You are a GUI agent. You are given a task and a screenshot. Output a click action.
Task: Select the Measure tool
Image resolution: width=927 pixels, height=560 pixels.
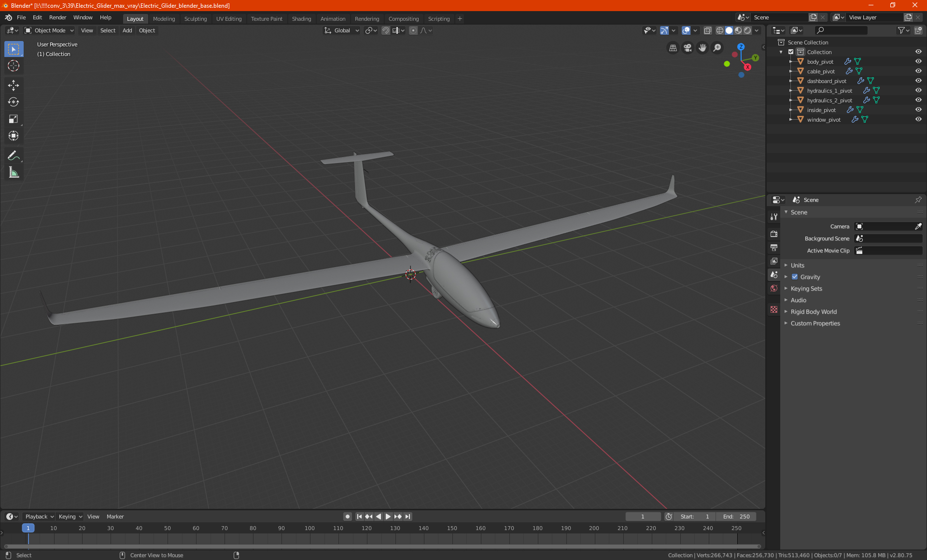14,172
